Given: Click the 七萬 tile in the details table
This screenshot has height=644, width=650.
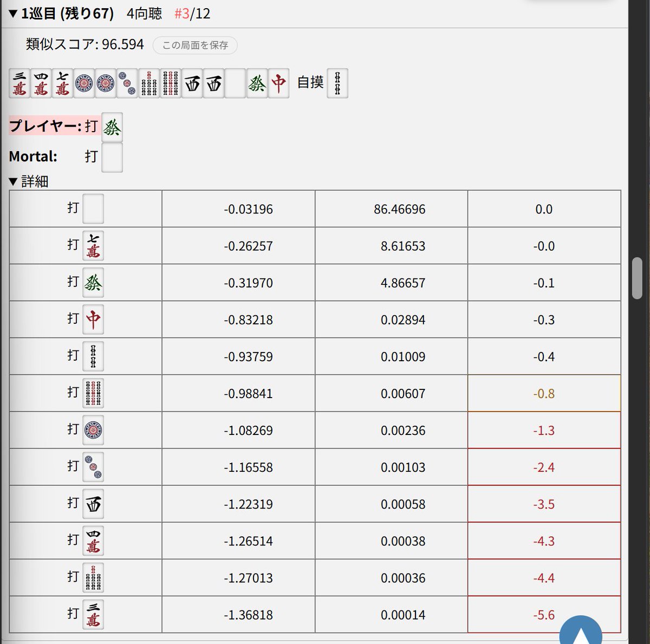Looking at the screenshot, I should (x=93, y=246).
